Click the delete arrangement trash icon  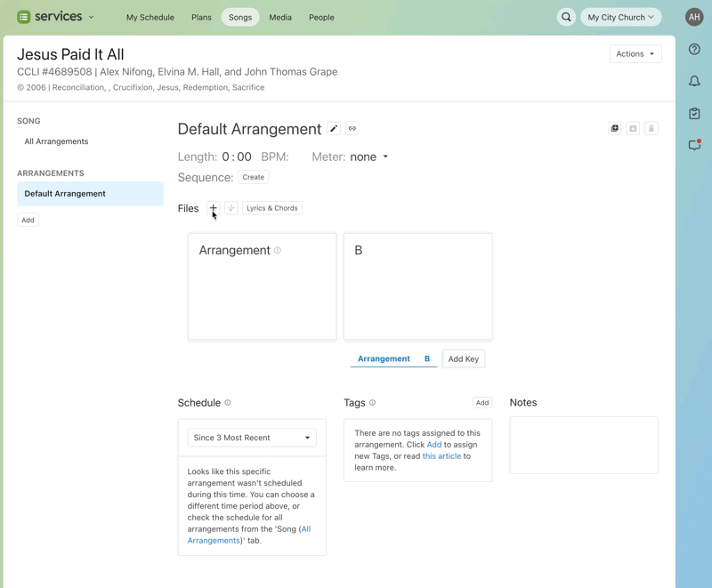point(651,129)
